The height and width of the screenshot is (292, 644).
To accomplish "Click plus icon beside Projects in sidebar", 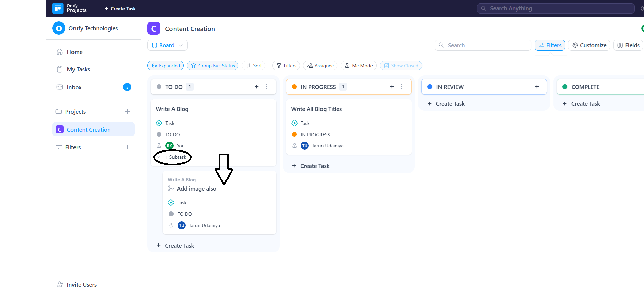I will [127, 111].
